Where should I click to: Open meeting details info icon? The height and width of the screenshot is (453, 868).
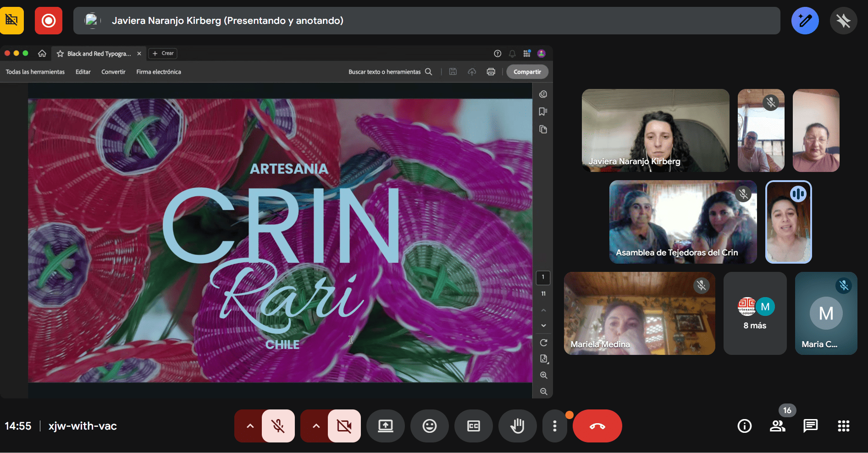click(744, 426)
